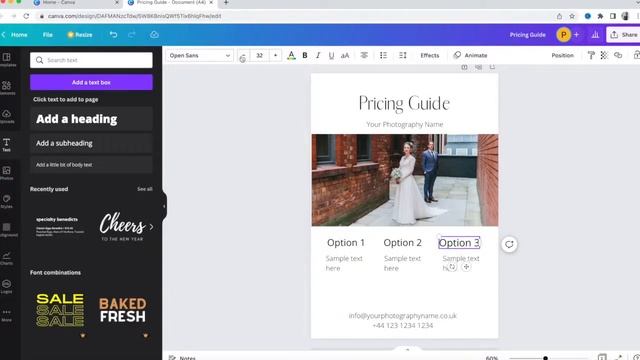Select the email address text on canvas
The width and height of the screenshot is (640, 360).
click(402, 316)
